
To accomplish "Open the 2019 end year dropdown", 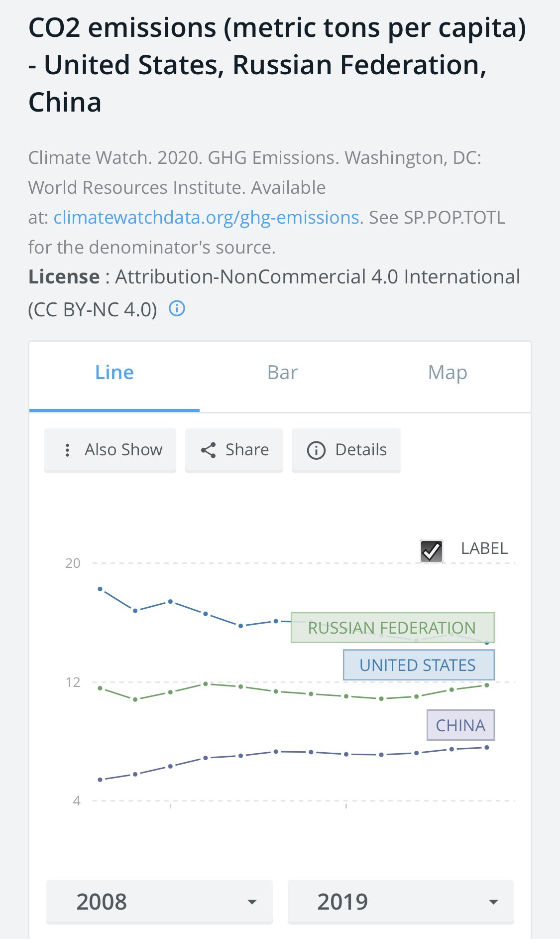I will [x=400, y=902].
